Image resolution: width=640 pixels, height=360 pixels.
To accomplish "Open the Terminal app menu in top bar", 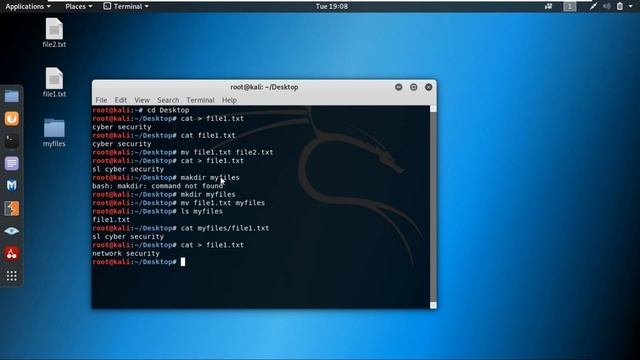I will (126, 6).
